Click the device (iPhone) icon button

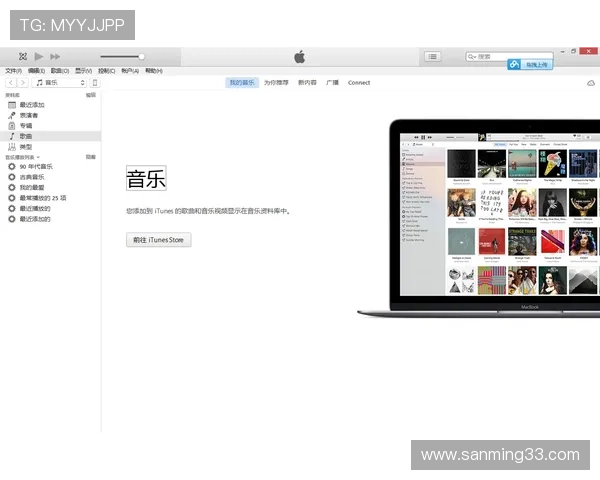pyautogui.click(x=95, y=83)
